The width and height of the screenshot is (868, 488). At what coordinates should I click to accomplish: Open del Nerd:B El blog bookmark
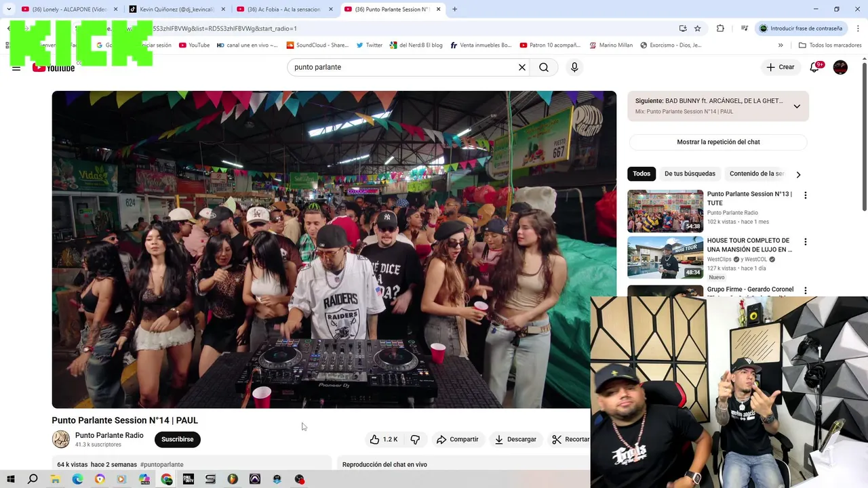pyautogui.click(x=416, y=45)
